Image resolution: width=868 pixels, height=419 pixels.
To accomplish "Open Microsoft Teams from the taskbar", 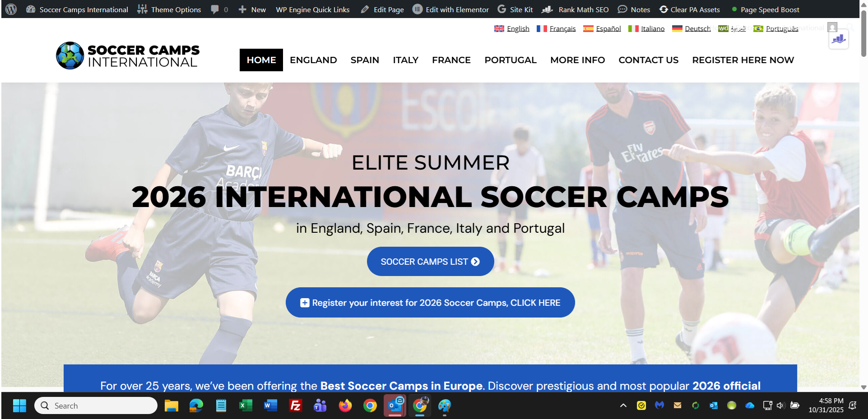I will click(x=320, y=405).
